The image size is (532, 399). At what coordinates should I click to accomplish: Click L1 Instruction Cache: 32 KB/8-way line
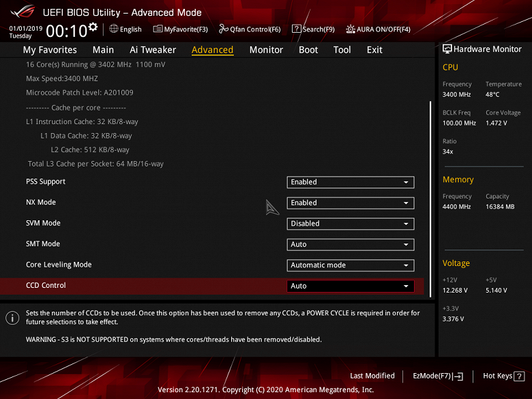[82, 122]
